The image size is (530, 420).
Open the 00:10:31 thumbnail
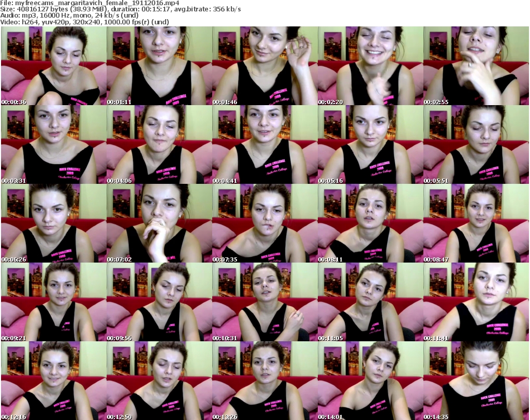tap(264, 302)
